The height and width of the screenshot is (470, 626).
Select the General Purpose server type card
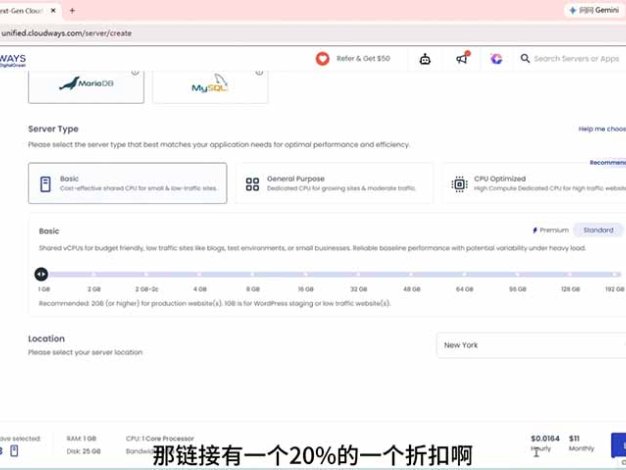[x=335, y=183]
